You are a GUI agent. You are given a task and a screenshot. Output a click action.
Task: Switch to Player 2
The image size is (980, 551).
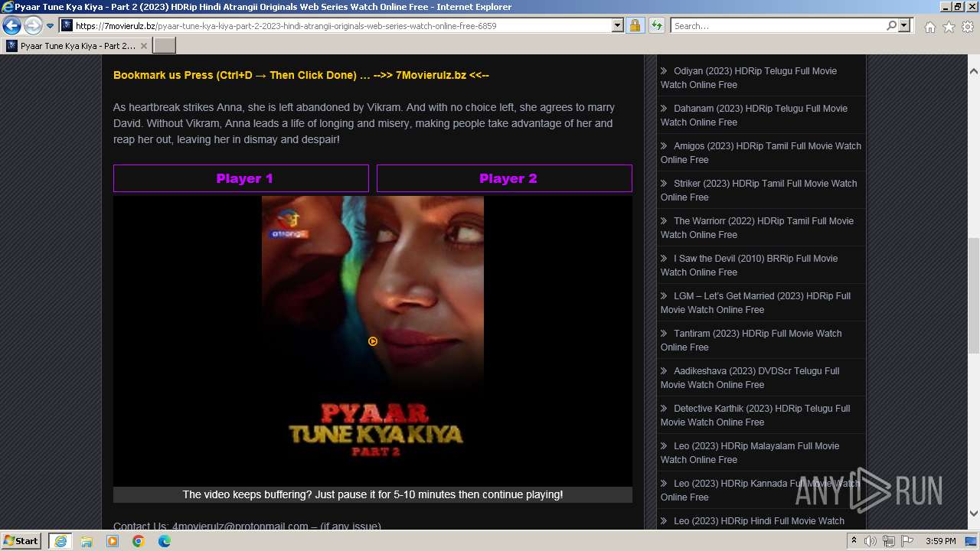(x=505, y=178)
